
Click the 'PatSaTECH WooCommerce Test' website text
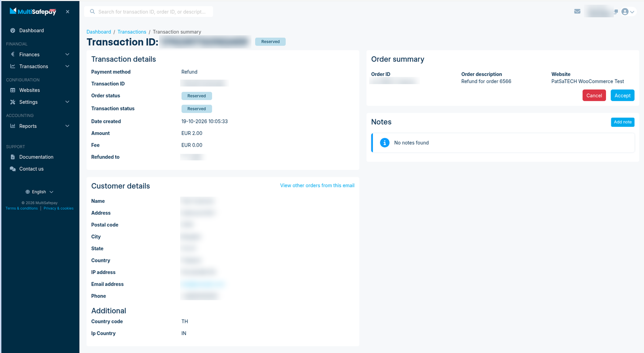pyautogui.click(x=588, y=81)
